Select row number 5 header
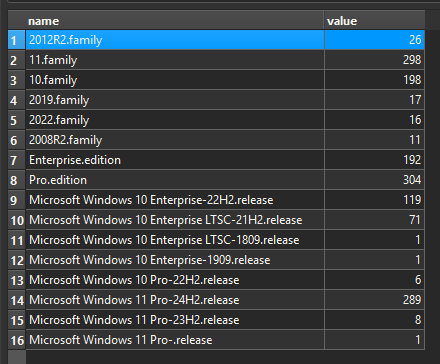The width and height of the screenshot is (440, 364). tap(16, 120)
